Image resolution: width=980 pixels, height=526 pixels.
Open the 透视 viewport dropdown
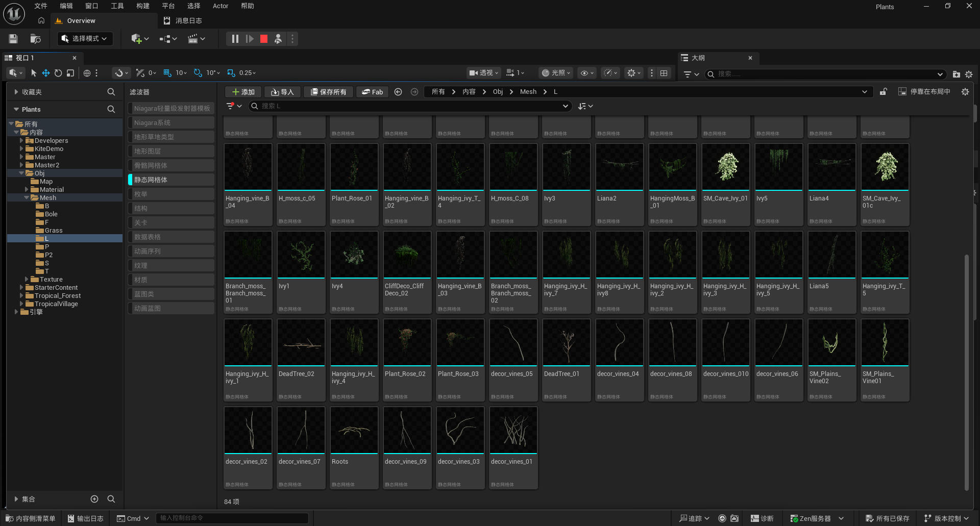click(x=484, y=73)
